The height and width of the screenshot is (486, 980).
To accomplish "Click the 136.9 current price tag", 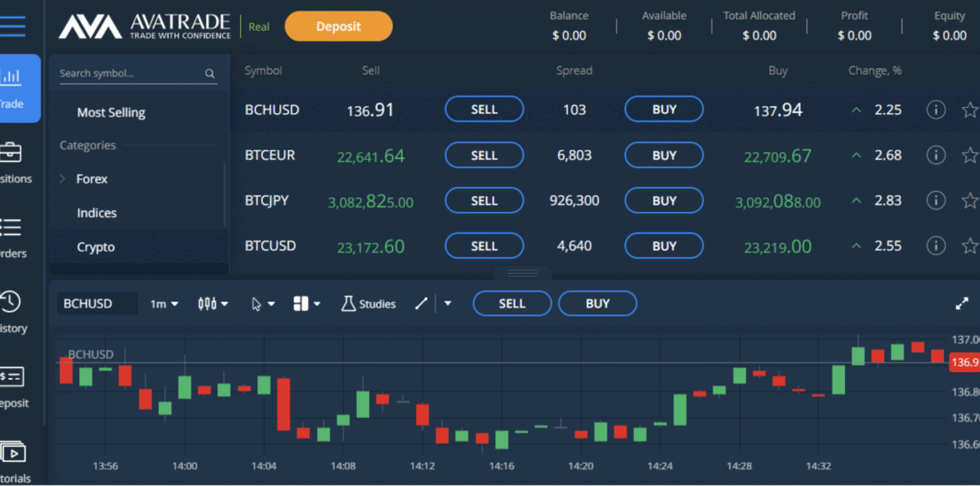I will click(964, 363).
